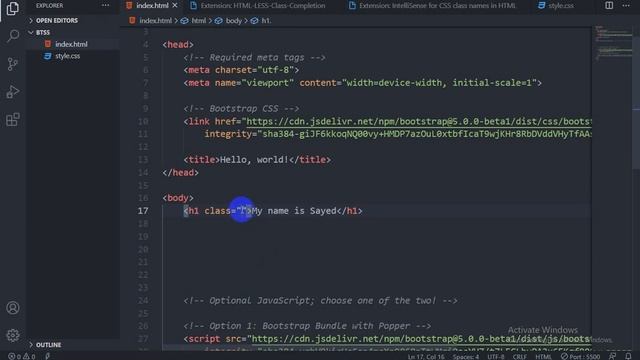This screenshot has height=360, width=640.
Task: Collapse the BTSS folder section
Action: click(x=43, y=32)
